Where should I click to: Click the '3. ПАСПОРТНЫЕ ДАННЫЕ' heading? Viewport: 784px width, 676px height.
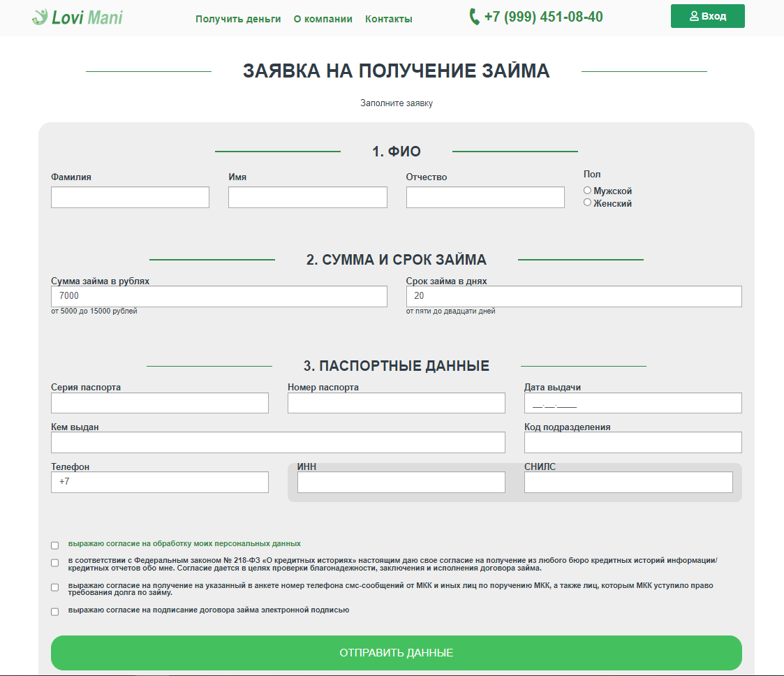coord(397,366)
